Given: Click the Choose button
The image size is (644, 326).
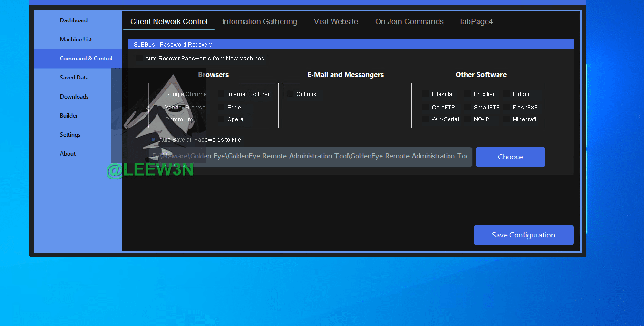Looking at the screenshot, I should pos(510,157).
